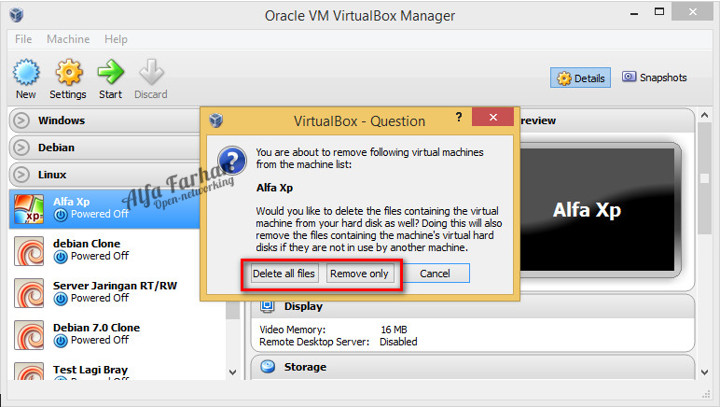Open Settings gear in the toolbar

click(68, 72)
